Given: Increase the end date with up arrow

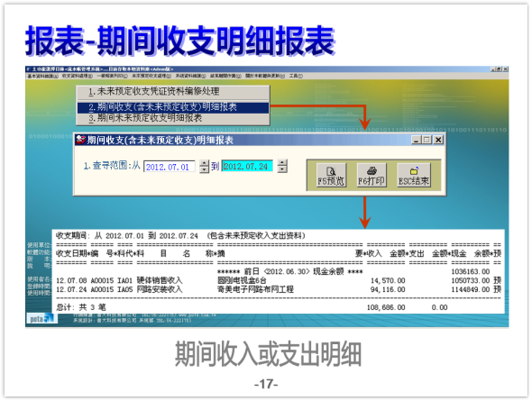Looking at the screenshot, I should pos(282,163).
